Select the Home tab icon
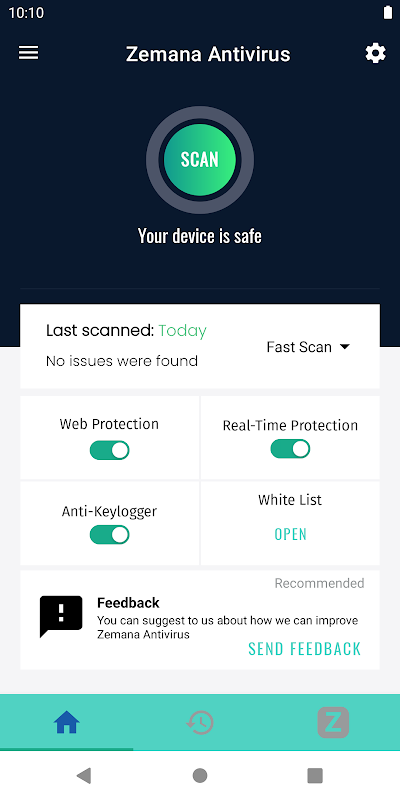This screenshot has height=800, width=400. 67,722
